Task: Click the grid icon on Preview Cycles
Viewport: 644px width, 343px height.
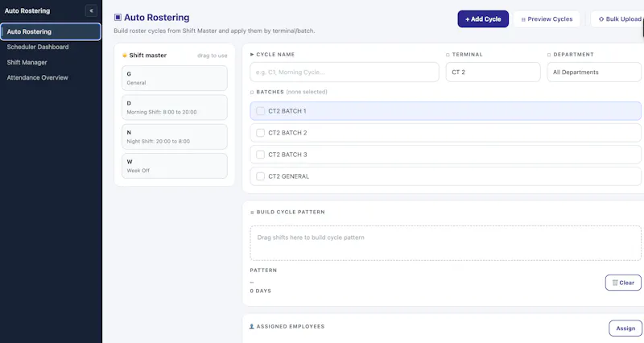Action: pyautogui.click(x=523, y=19)
